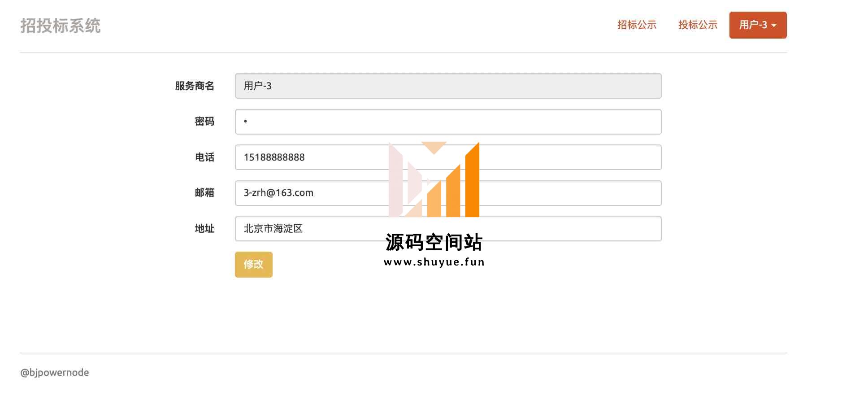Go to 投标公示 page

point(698,25)
